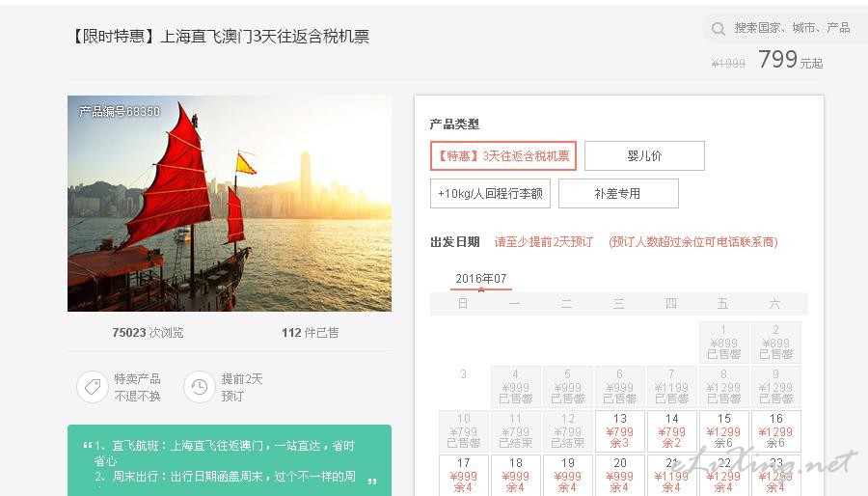Viewport: 868px width, 496px height.
Task: Select the 补差专用 option
Action: pos(618,194)
